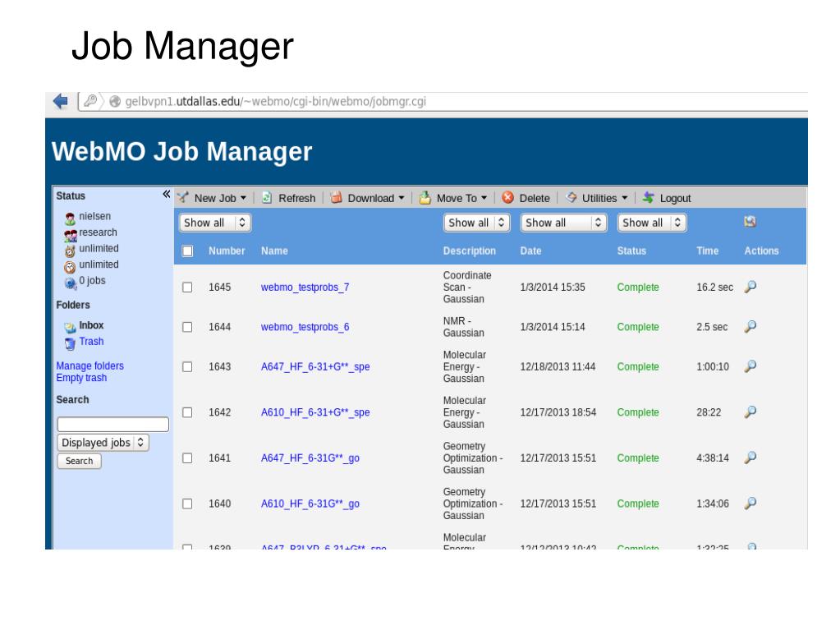The width and height of the screenshot is (840, 630).
Task: Open the Utilities menu
Action: pos(604,198)
